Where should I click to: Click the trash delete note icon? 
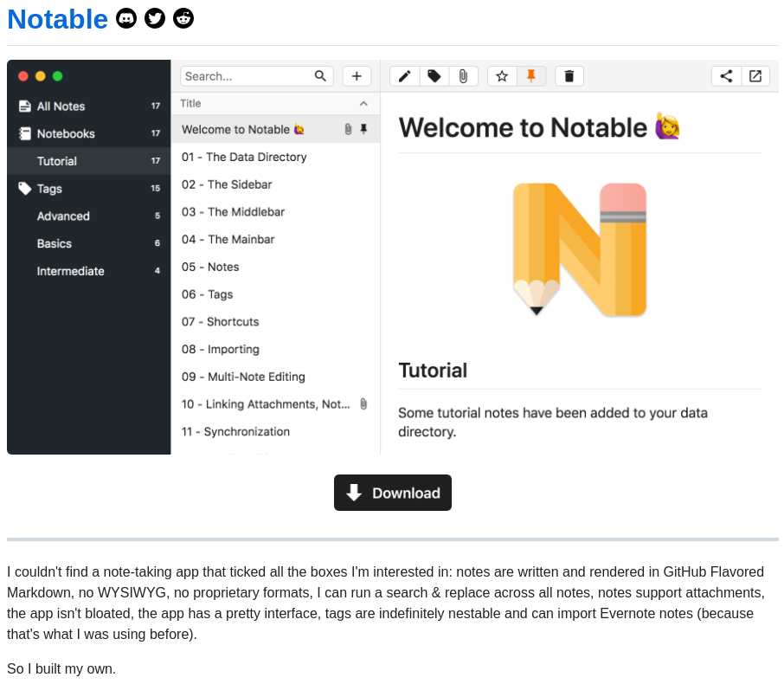[569, 76]
